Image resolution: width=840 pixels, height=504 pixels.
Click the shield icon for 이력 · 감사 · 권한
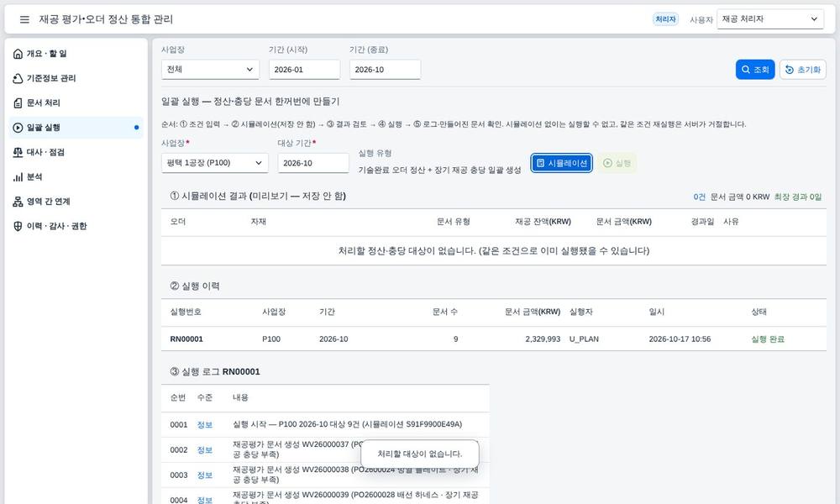[x=18, y=226]
